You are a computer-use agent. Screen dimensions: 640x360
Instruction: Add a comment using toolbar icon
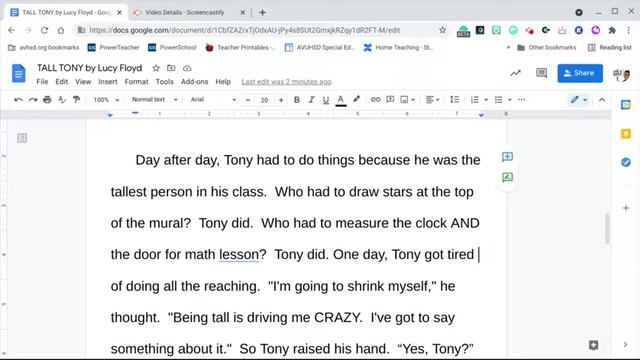(x=390, y=100)
